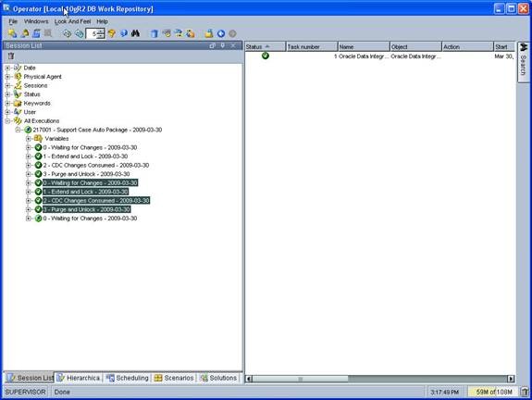Click the 3:17:49 PM clock in status bar
Image resolution: width=532 pixels, height=400 pixels.
tap(444, 392)
